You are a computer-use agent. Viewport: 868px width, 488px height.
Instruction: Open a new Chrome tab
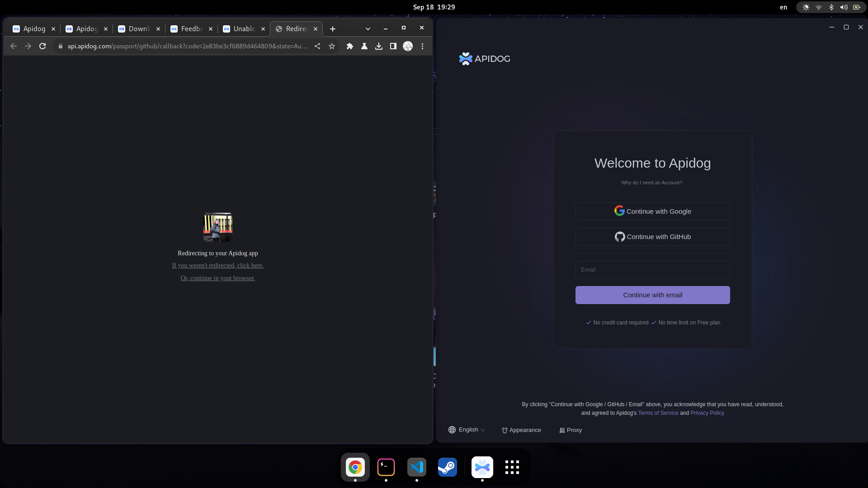(x=333, y=29)
